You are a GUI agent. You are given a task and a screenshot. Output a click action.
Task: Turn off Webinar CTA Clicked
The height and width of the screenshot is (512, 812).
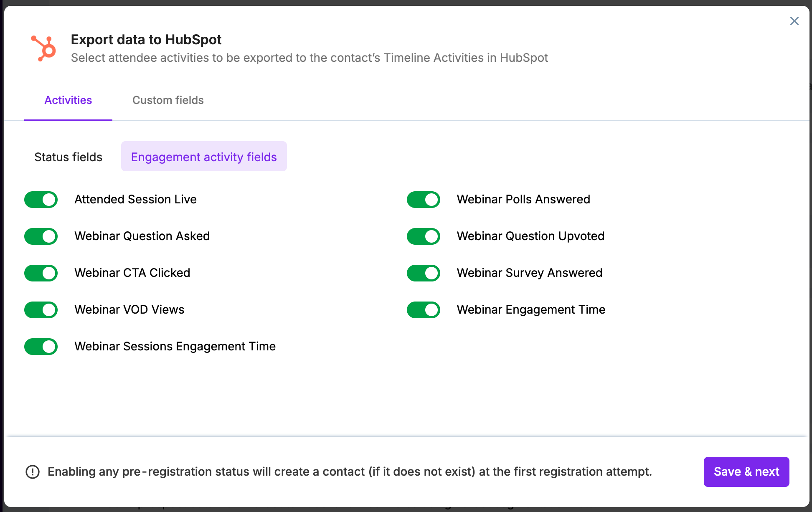pyautogui.click(x=41, y=273)
